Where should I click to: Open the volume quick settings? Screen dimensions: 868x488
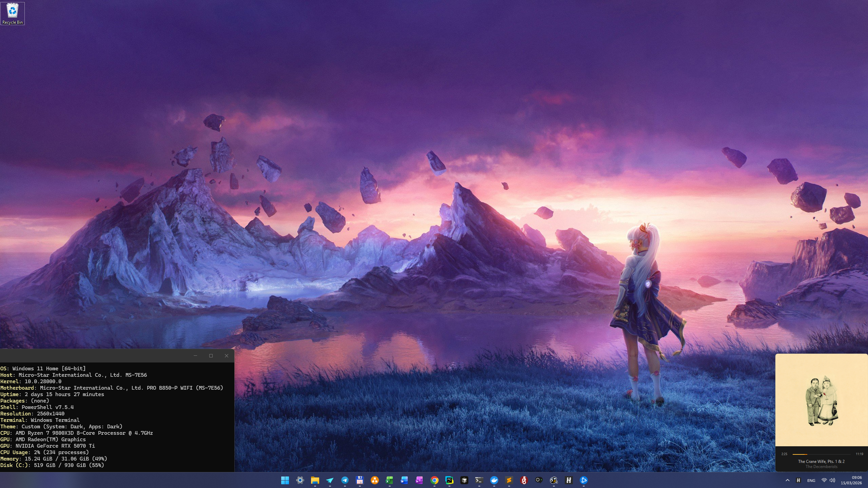(832, 480)
